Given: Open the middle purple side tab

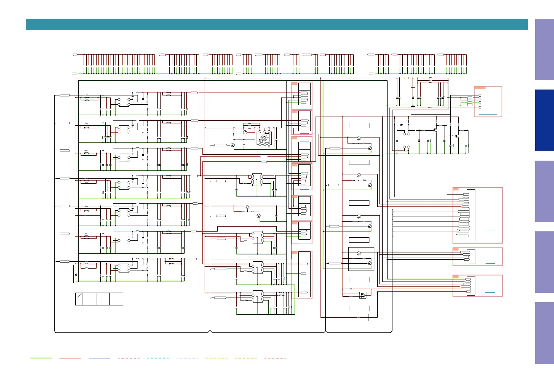Looking at the screenshot, I should coord(544,191).
